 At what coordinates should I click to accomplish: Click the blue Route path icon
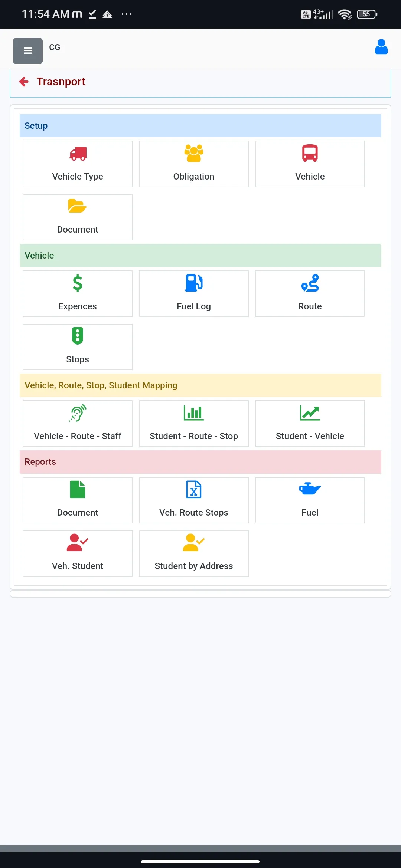click(x=310, y=283)
